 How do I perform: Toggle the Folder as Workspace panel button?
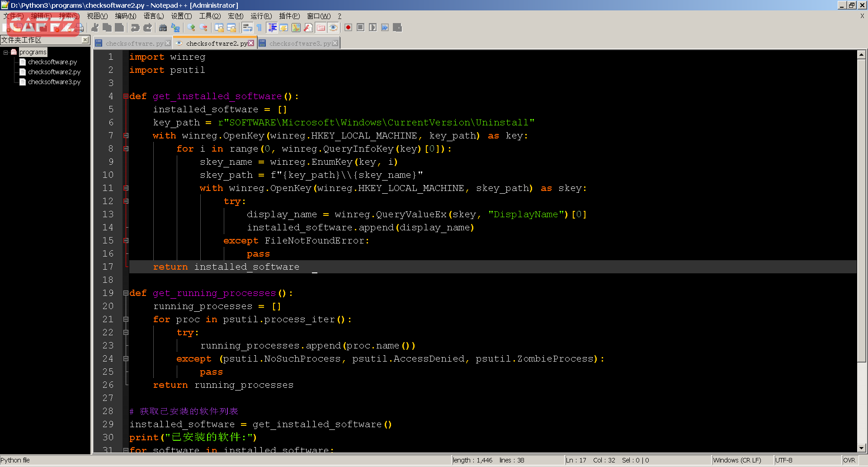click(321, 28)
